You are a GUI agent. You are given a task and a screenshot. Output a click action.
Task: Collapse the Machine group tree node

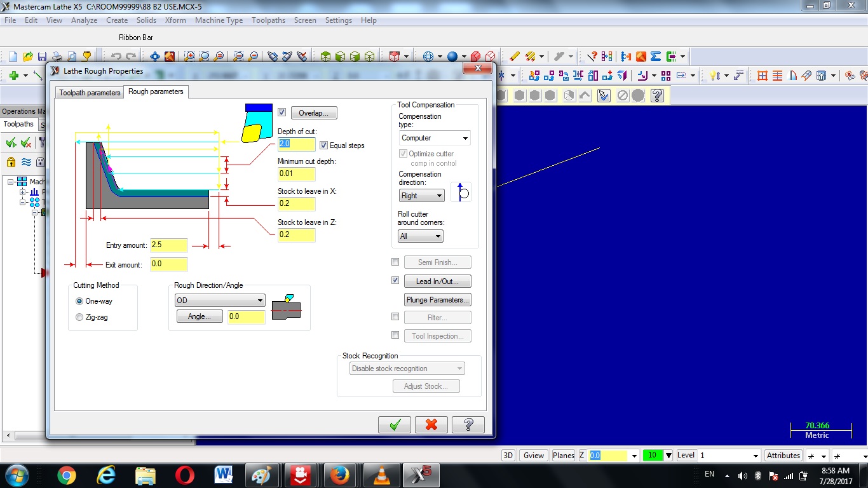pyautogui.click(x=11, y=182)
